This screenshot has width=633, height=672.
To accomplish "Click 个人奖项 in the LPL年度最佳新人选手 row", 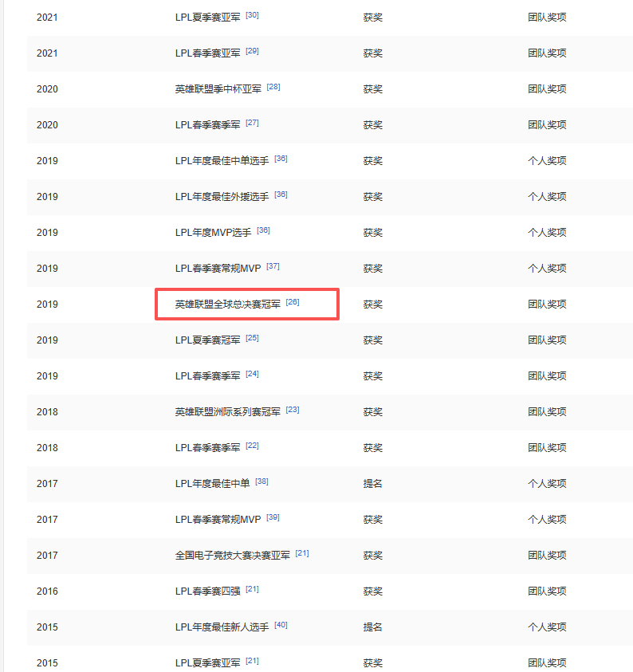I will [547, 627].
